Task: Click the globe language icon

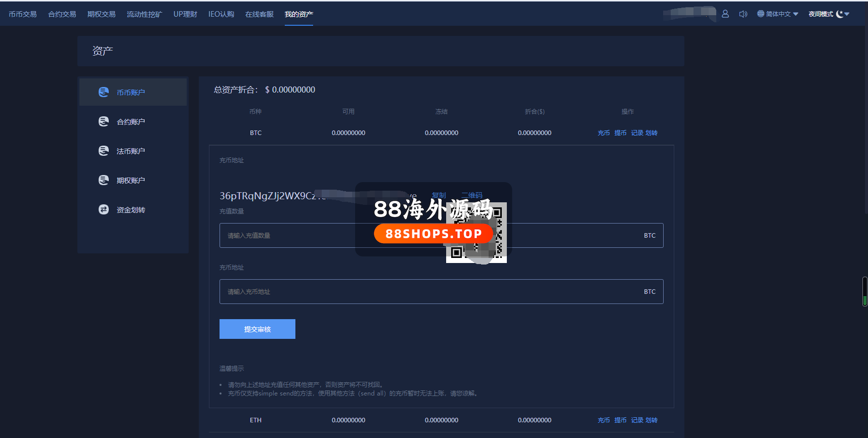Action: coord(760,14)
